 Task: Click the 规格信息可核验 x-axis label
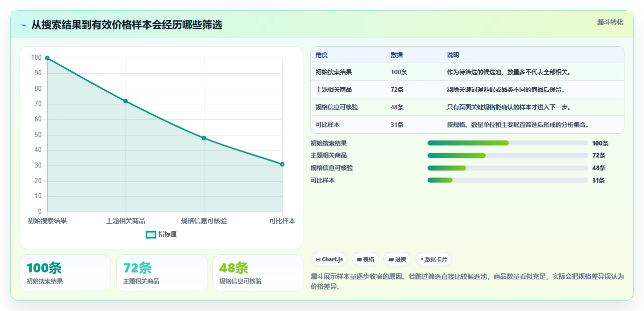[204, 221]
